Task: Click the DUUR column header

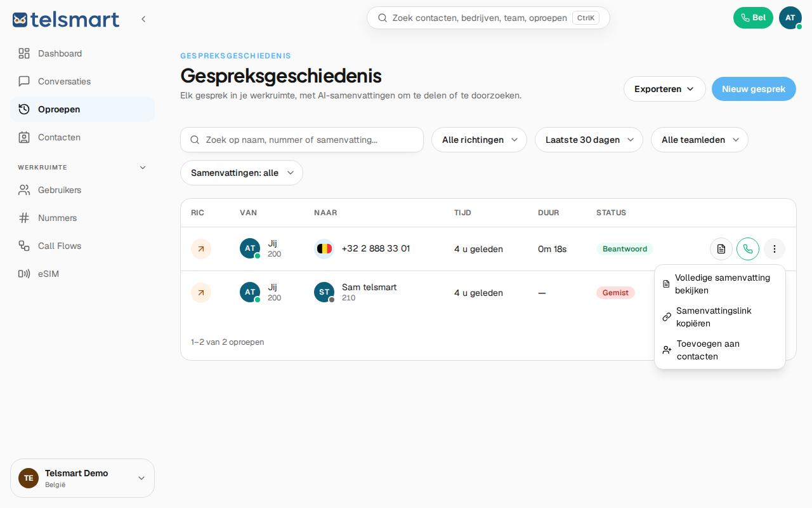Action: [549, 213]
